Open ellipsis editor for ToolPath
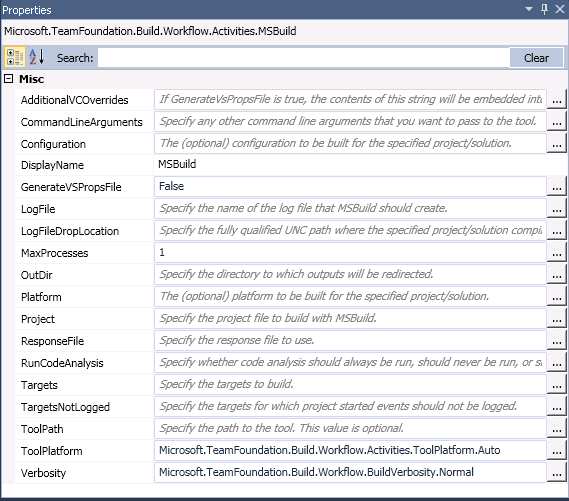 (557, 429)
